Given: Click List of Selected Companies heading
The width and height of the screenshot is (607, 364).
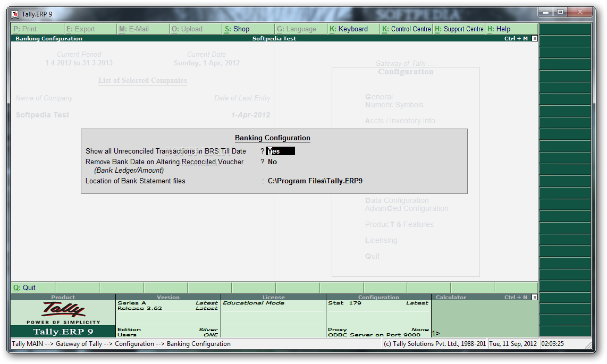Looking at the screenshot, I should click(x=142, y=80).
